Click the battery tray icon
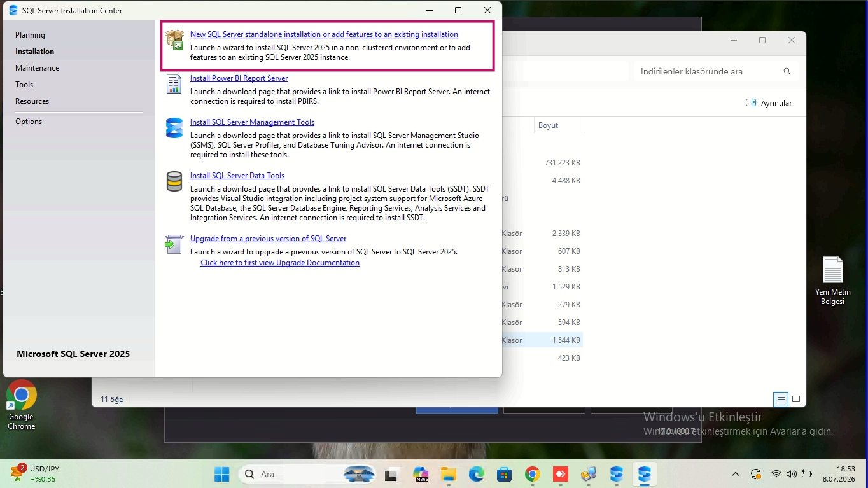The width and height of the screenshot is (868, 488). [x=807, y=474]
